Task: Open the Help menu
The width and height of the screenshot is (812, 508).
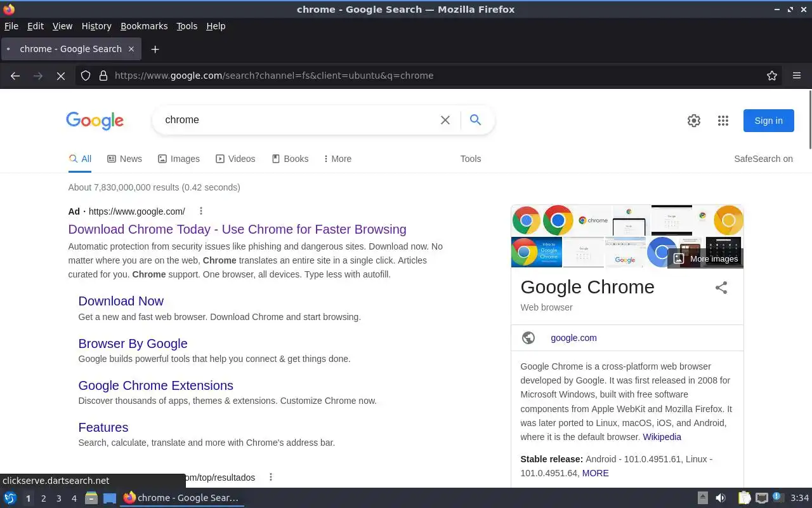Action: (216, 26)
